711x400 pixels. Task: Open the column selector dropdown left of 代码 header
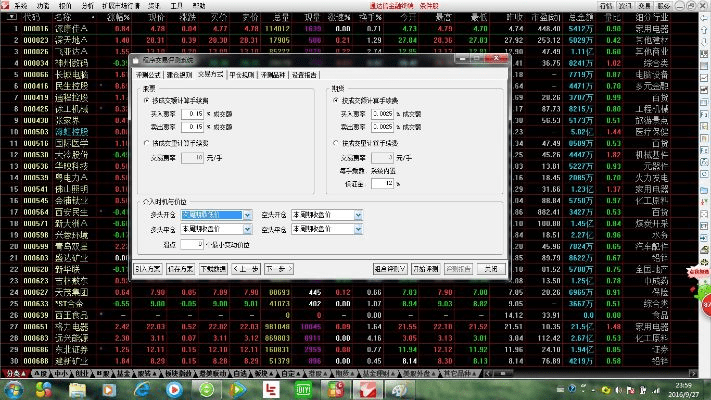pyautogui.click(x=12, y=17)
